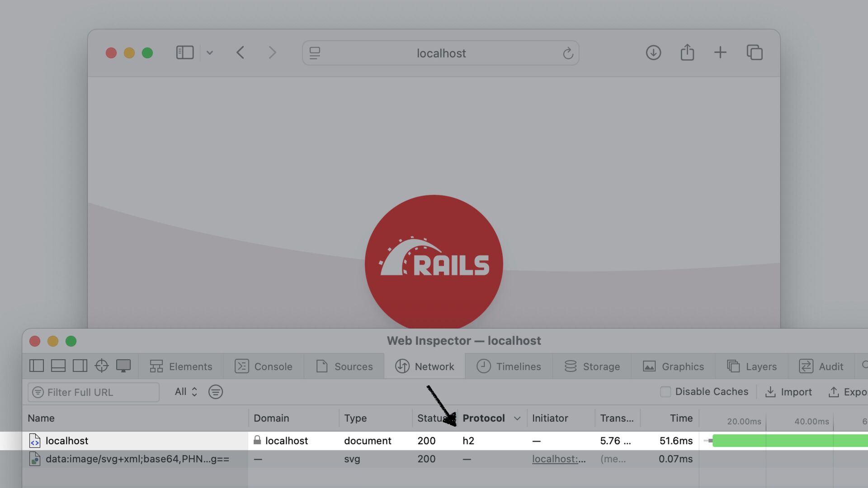Click the page reload icon
This screenshot has width=868, height=488.
[x=568, y=53]
